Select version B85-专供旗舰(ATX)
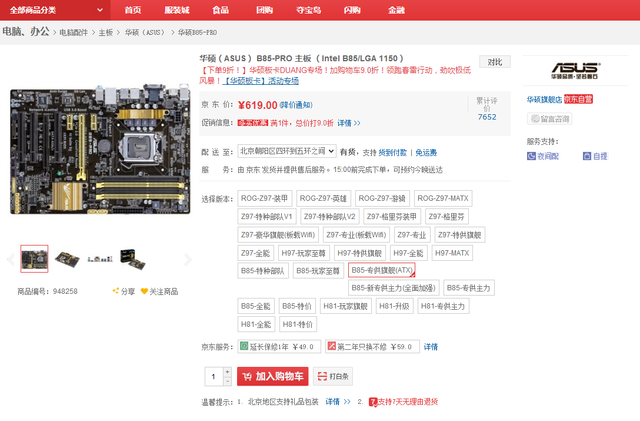 click(382, 270)
